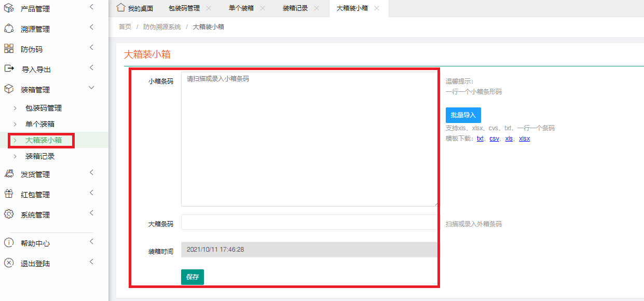Viewport: 644px width, 301px height.
Task: Click the 红包管理 gift icon
Action: coord(9,194)
